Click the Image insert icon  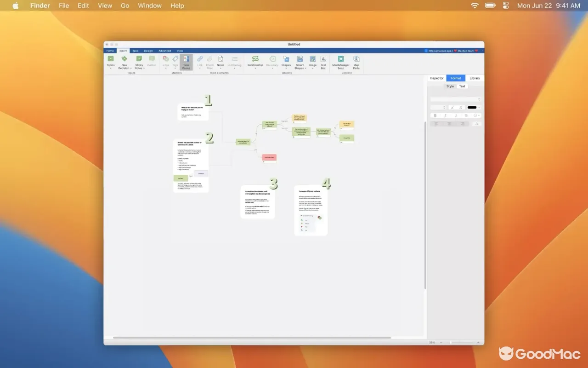(x=313, y=59)
